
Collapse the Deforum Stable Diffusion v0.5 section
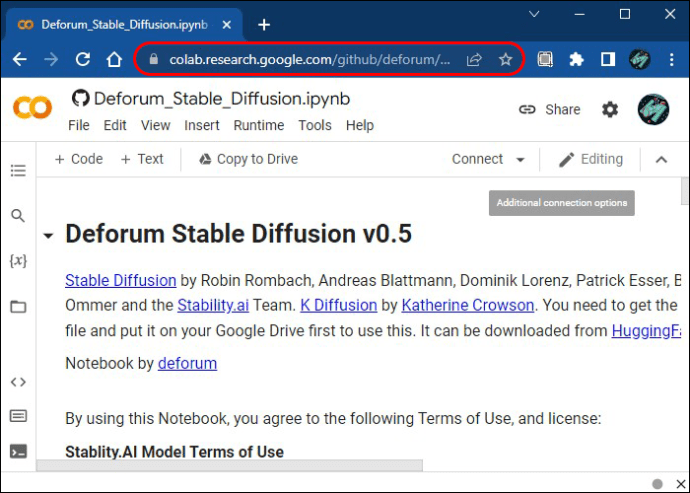point(48,236)
